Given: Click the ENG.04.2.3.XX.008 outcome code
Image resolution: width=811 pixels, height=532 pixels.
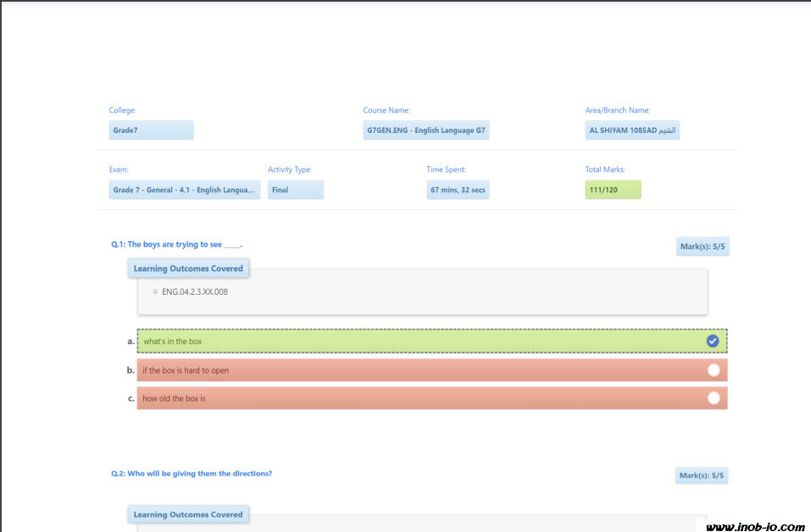Looking at the screenshot, I should 194,292.
